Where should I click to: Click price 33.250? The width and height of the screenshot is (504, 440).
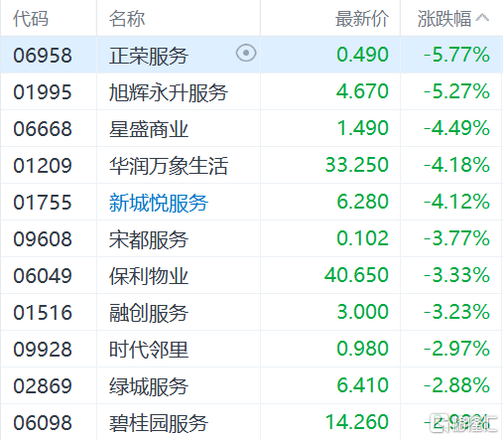(x=357, y=165)
